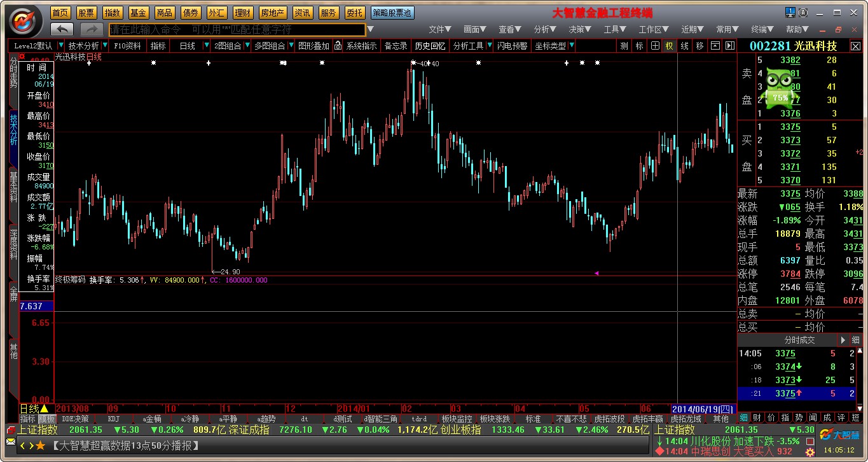Click the window pop-up icon on chart toolbar
The width and height of the screenshot is (868, 462).
715,46
